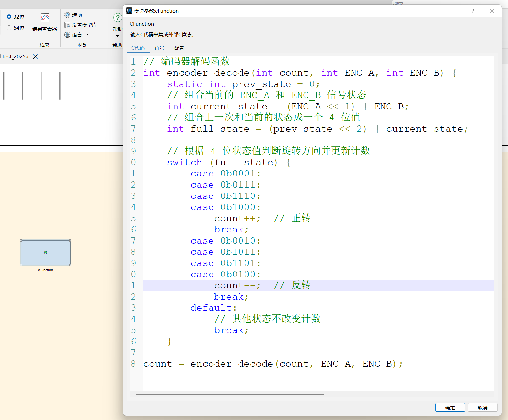Click the 'int current_state =' code line
This screenshot has height=420, width=508.
pos(288,107)
